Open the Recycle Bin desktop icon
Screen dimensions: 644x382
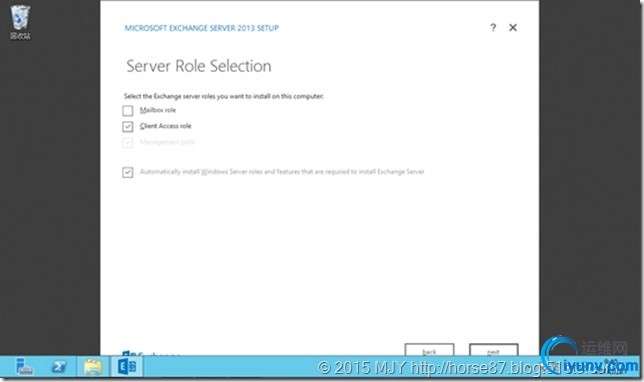pyautogui.click(x=20, y=22)
